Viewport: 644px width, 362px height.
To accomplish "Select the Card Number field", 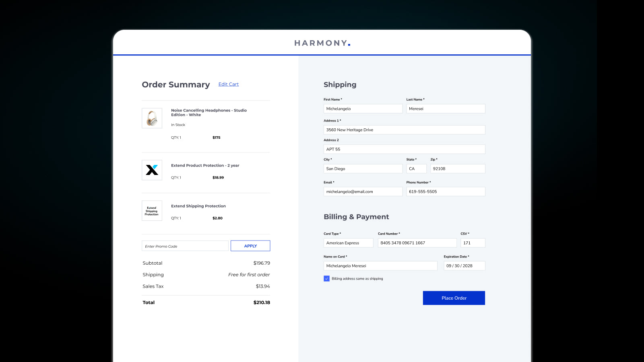I will pos(417,243).
